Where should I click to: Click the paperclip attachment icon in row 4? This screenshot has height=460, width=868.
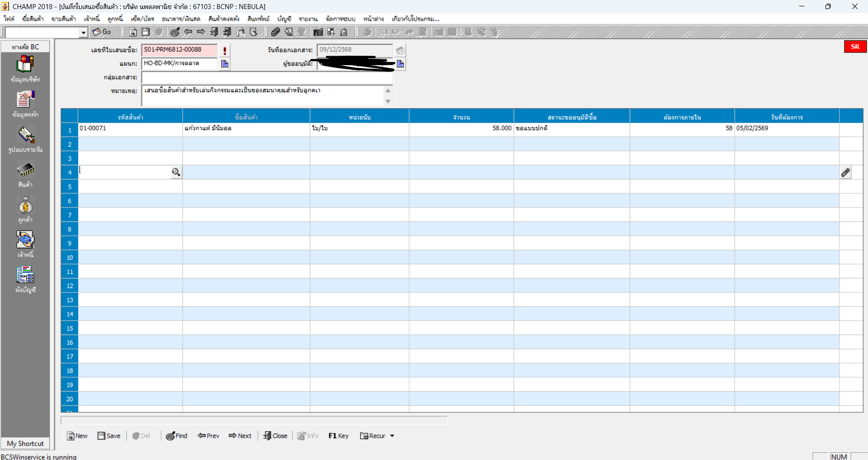coord(845,172)
